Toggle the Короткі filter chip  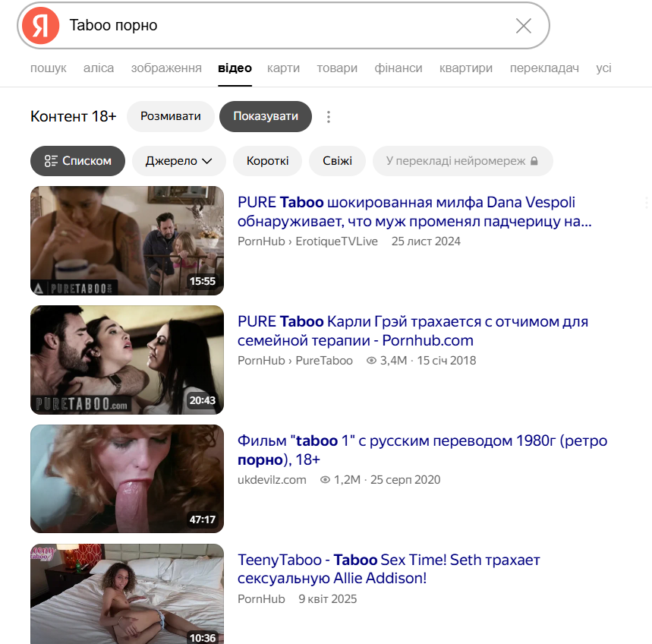(x=267, y=161)
